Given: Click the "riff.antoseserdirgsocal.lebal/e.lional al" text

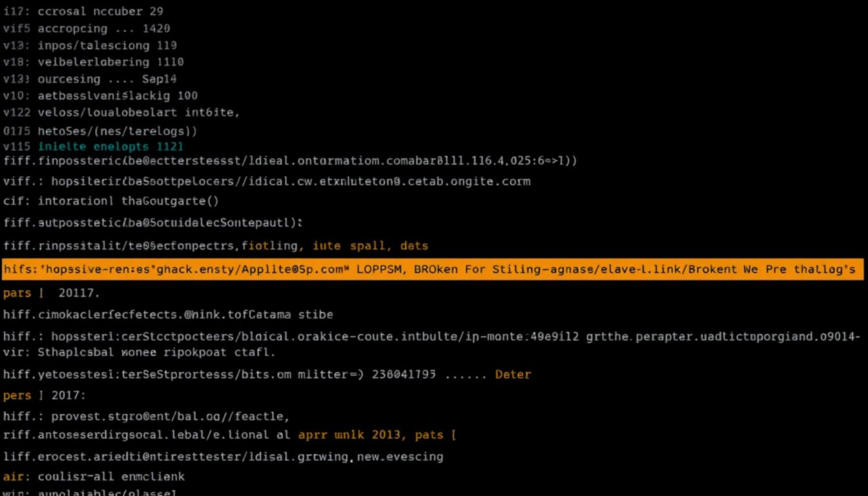Looking at the screenshot, I should [147, 435].
